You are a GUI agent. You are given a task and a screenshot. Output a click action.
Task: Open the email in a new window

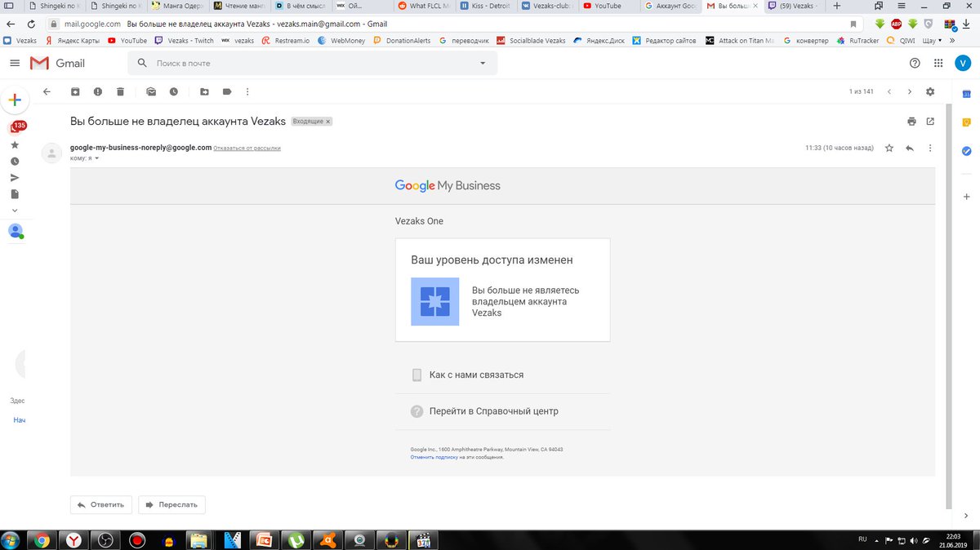(930, 122)
